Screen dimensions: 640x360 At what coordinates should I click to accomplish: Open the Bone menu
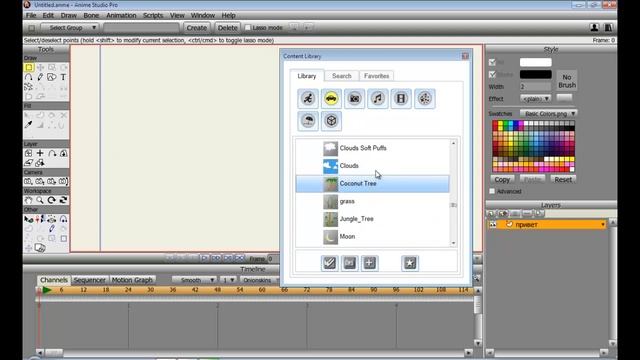pyautogui.click(x=91, y=16)
